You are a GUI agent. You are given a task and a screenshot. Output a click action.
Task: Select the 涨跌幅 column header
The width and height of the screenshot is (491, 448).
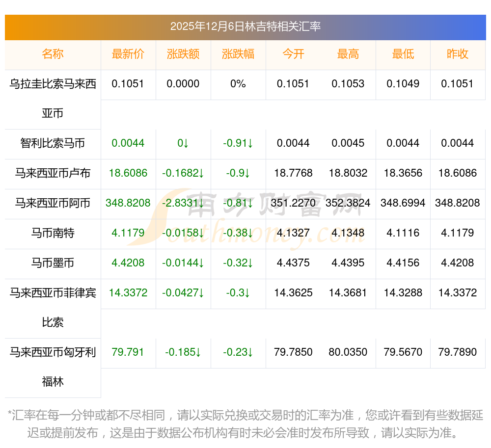(x=238, y=54)
